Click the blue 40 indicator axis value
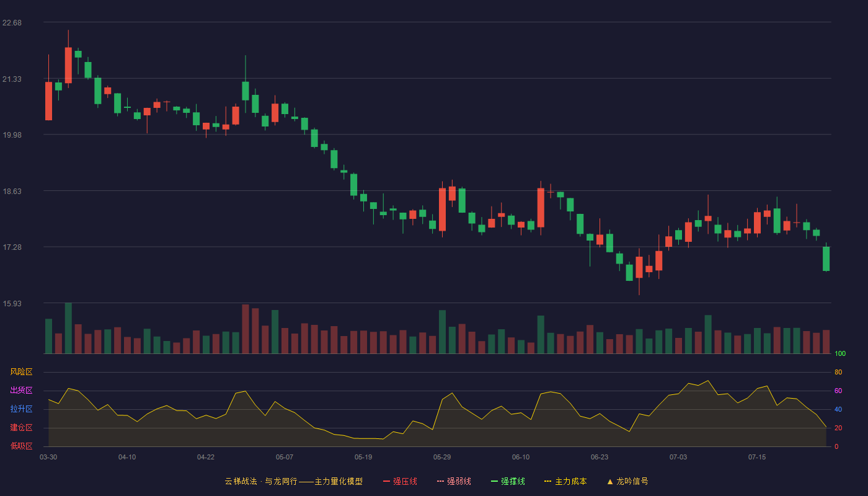Screen dimensions: 868x496 click(x=838, y=409)
